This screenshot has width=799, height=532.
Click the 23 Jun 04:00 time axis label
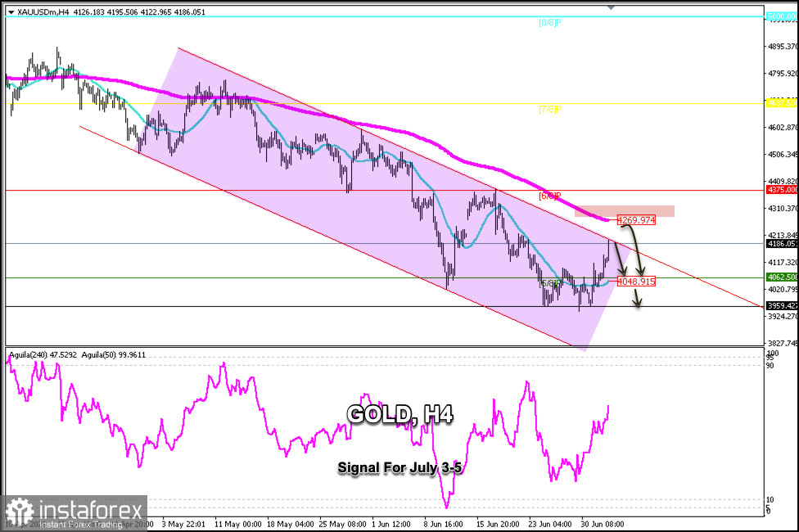pyautogui.click(x=550, y=524)
